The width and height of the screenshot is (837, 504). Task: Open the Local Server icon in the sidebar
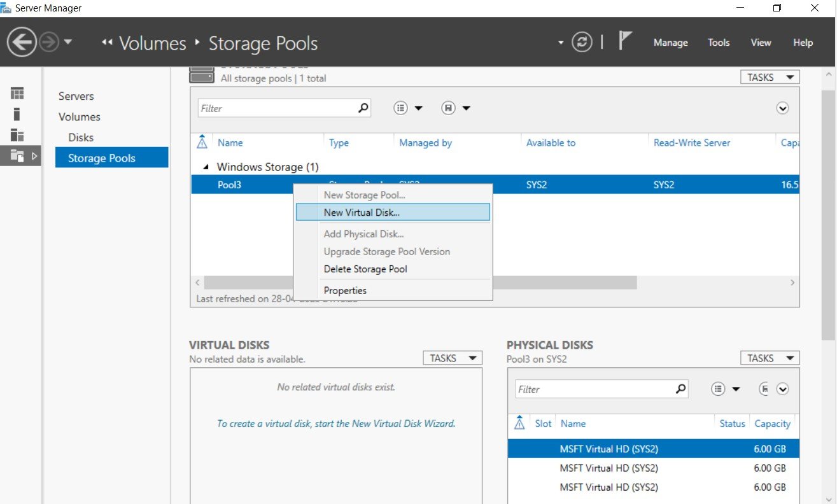click(17, 115)
